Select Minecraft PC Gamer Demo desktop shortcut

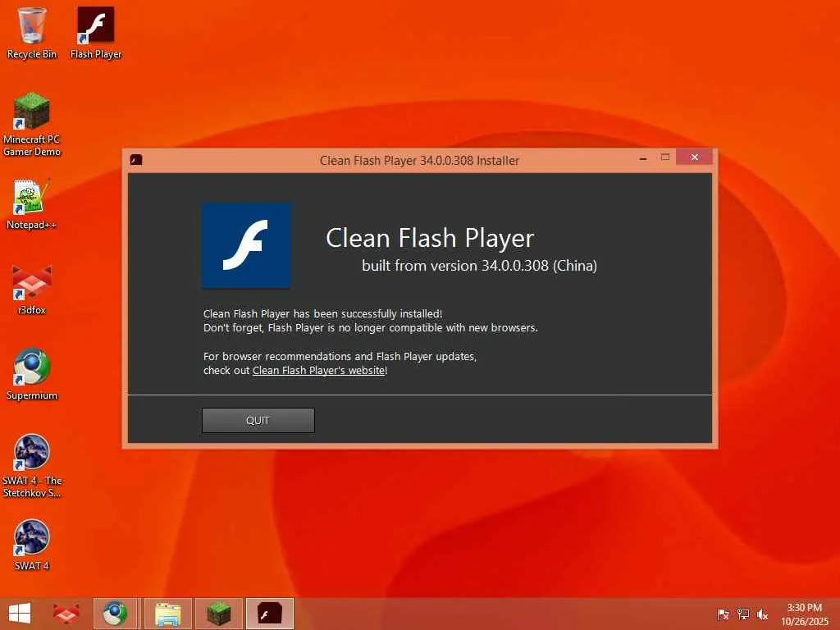(x=32, y=125)
